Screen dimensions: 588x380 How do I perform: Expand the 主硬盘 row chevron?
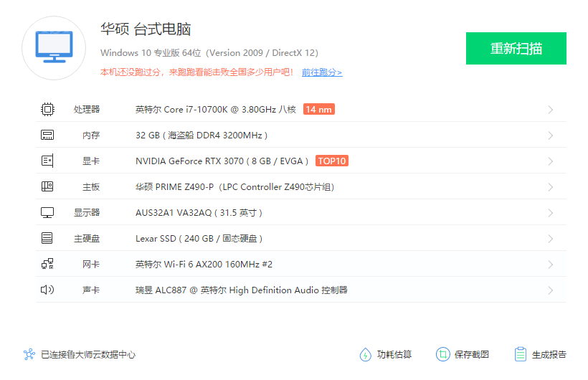[x=551, y=239]
